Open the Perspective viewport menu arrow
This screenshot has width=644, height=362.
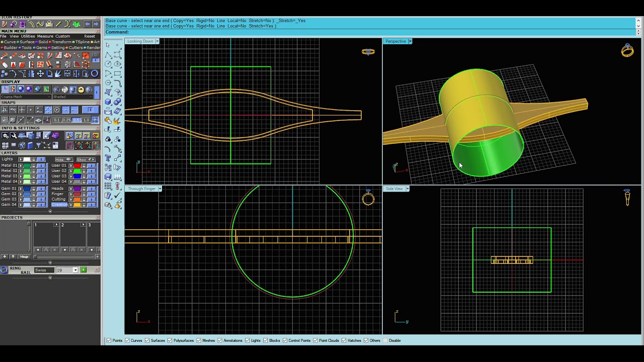[410, 41]
